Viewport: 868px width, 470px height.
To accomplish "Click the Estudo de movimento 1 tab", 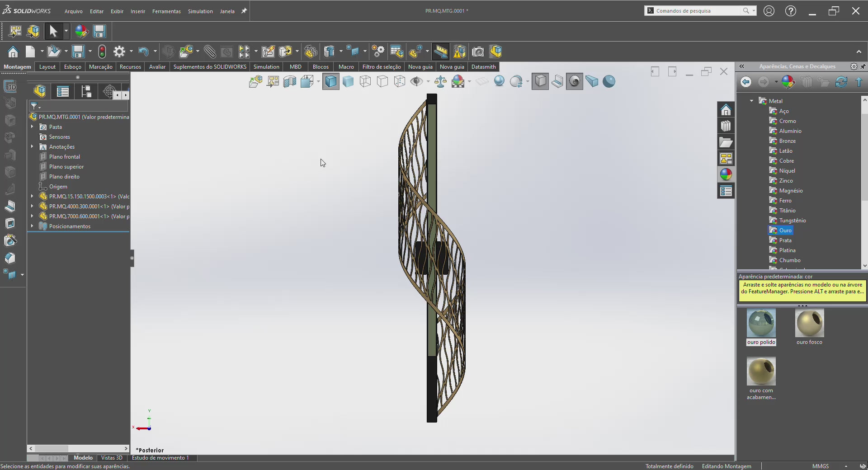I will 160,458.
